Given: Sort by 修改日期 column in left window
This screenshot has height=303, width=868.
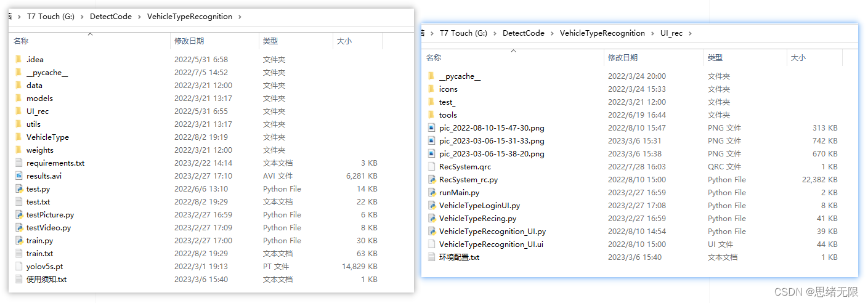Looking at the screenshot, I should [x=189, y=41].
